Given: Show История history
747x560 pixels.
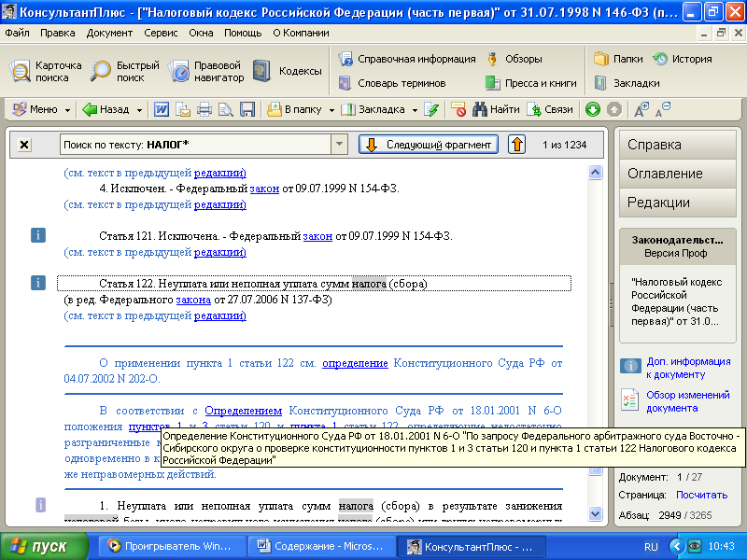Looking at the screenshot, I should 683,59.
